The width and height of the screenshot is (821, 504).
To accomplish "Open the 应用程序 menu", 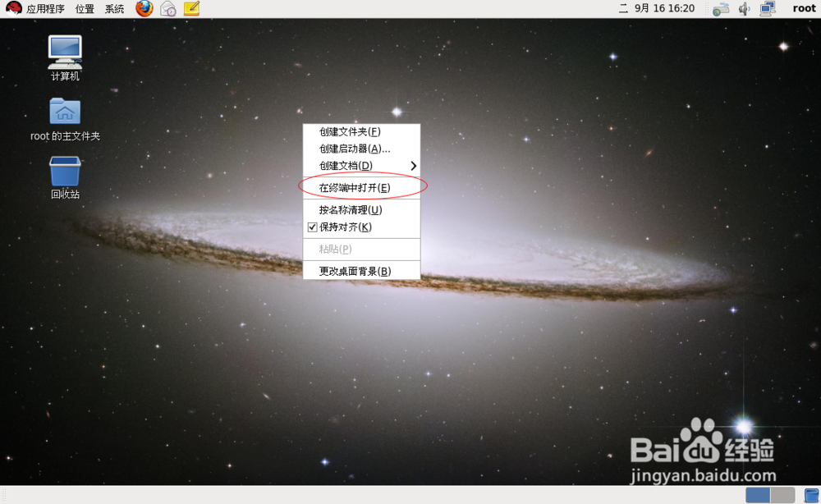I will [45, 8].
